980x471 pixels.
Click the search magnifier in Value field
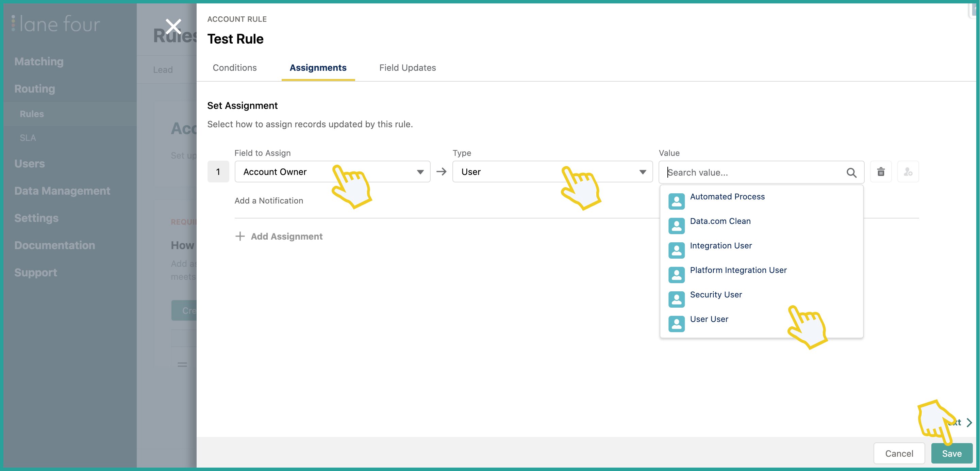(x=851, y=173)
